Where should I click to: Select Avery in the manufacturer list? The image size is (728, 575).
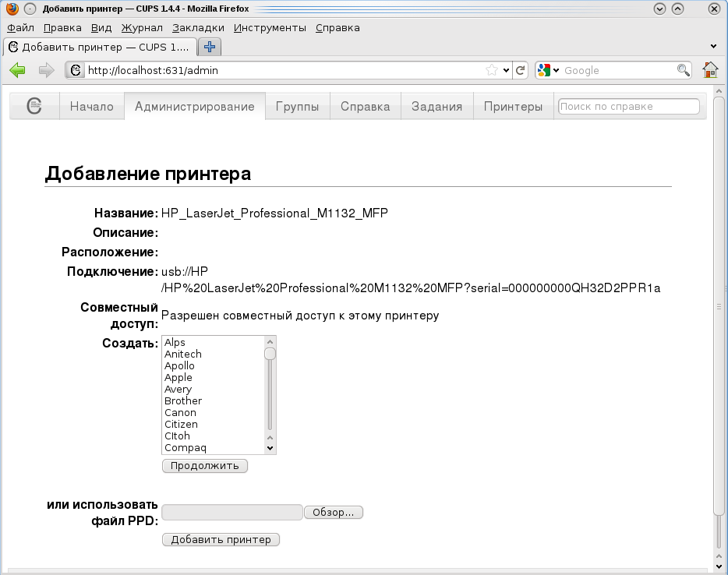214,389
